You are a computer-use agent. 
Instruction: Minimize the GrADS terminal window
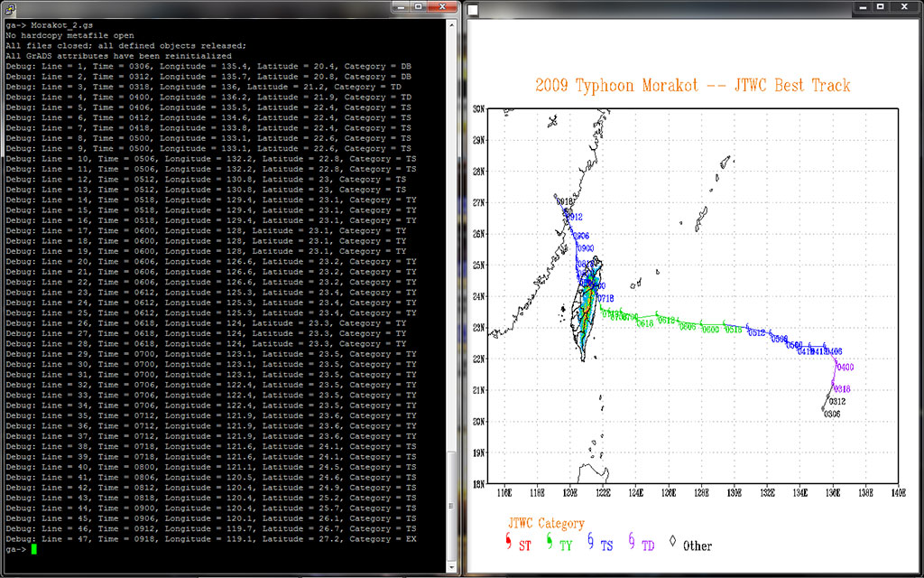(x=402, y=6)
